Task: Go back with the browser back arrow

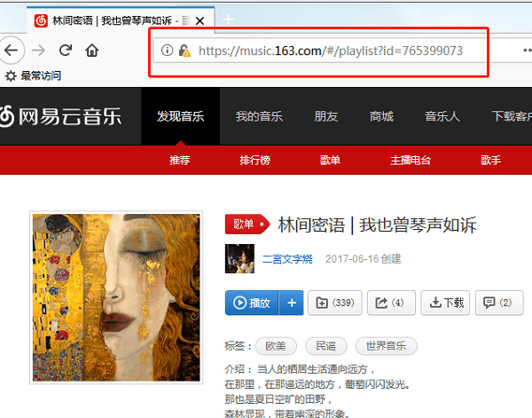Action: coord(12,51)
